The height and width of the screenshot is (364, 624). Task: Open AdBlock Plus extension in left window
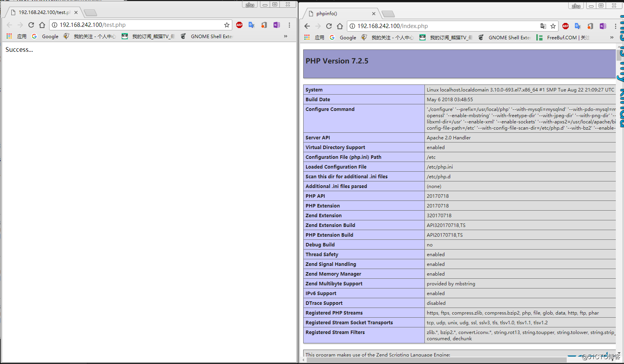pos(239,25)
